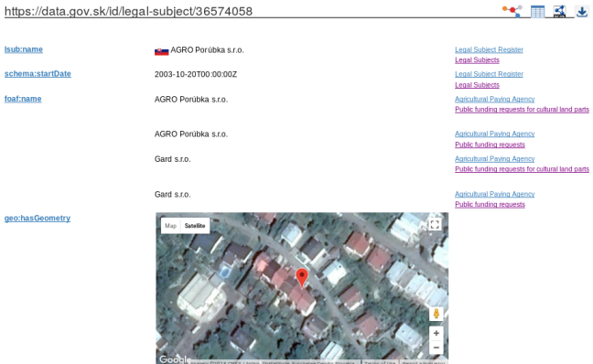The height and width of the screenshot is (364, 593).
Task: Click the Street View pegman icon
Action: coord(436,314)
